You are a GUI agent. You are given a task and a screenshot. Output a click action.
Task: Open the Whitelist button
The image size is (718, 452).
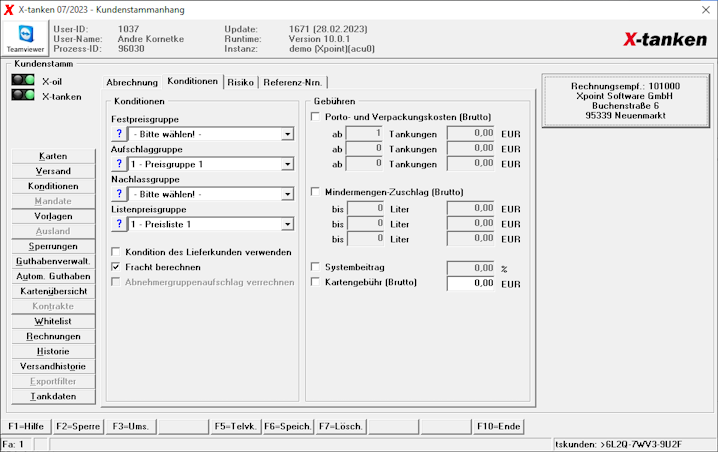point(53,321)
